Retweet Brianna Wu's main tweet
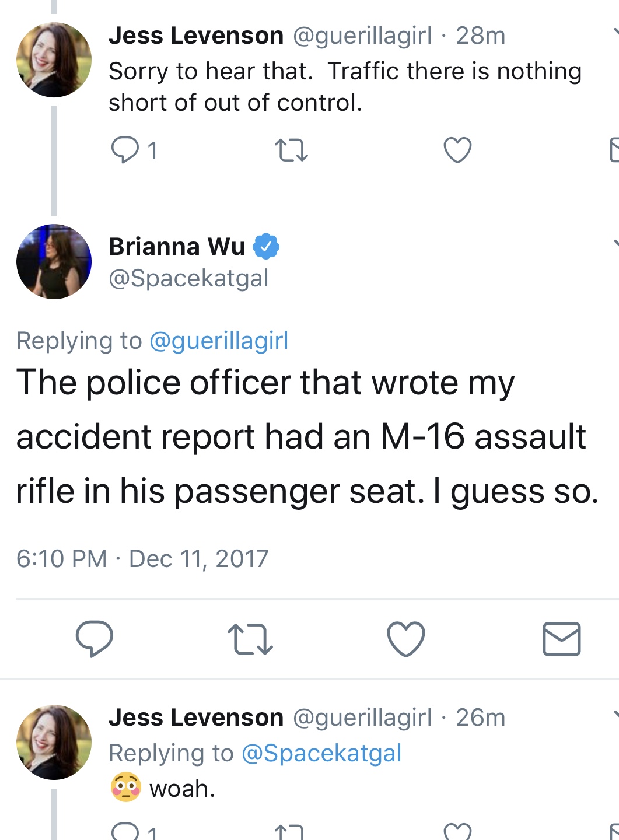Screen dimensions: 619x840 coord(250,639)
